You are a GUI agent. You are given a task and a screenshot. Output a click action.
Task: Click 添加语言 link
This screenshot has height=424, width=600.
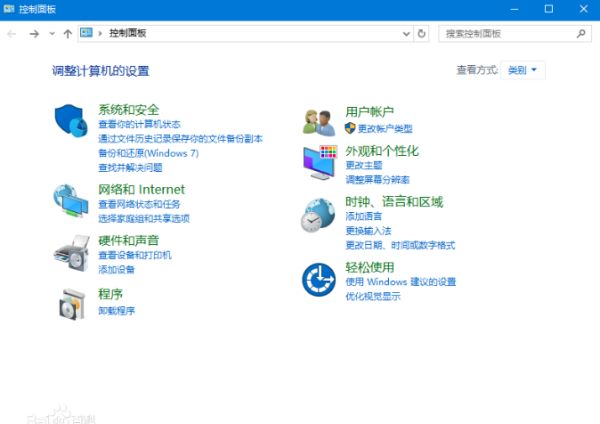pyautogui.click(x=364, y=216)
